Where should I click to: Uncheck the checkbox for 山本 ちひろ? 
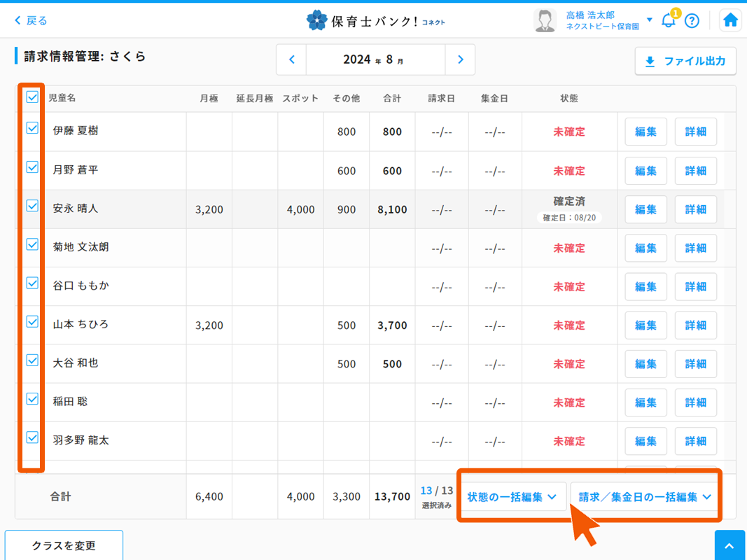click(32, 321)
